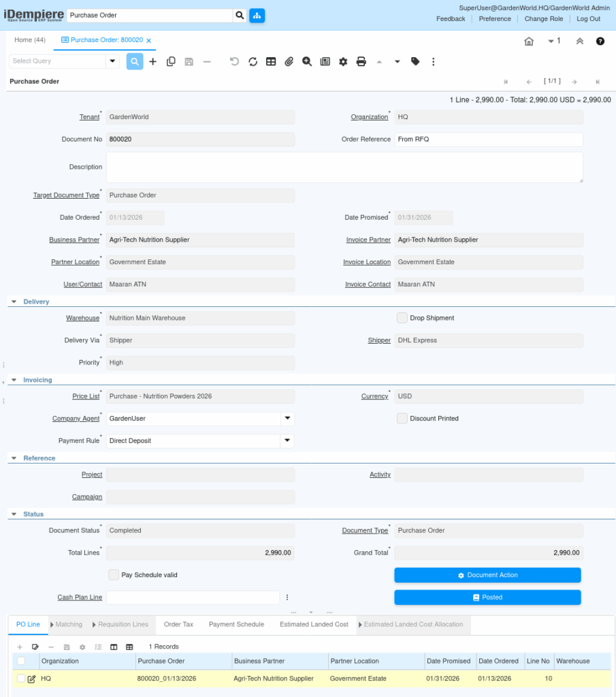Refresh the purchase order record
The width and height of the screenshot is (616, 697).
pos(253,61)
